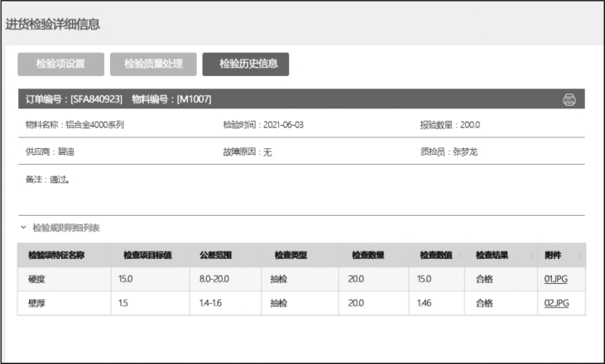Click the 订单编号 SFA840923 text
605x364 pixels.
[x=74, y=99]
